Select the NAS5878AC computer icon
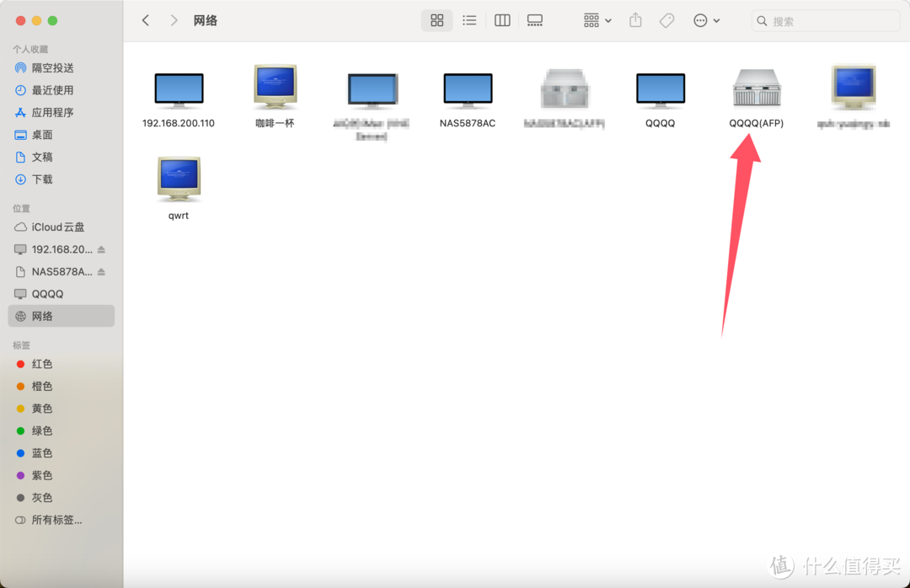 pos(468,91)
